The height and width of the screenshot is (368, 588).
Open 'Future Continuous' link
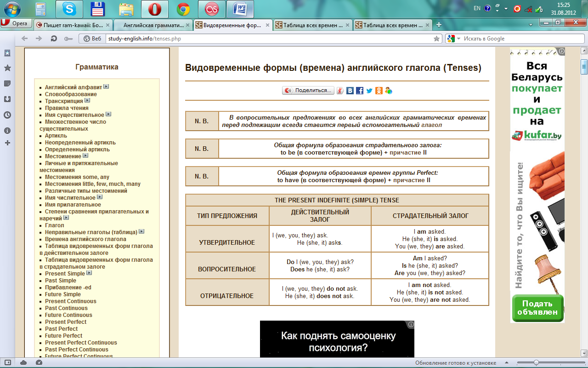68,315
